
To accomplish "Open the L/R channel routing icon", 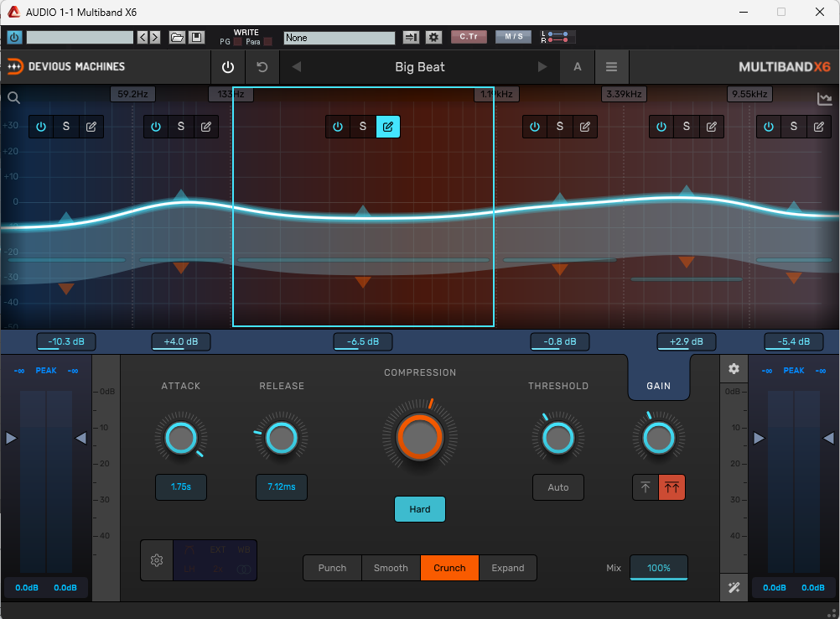I will 557,37.
